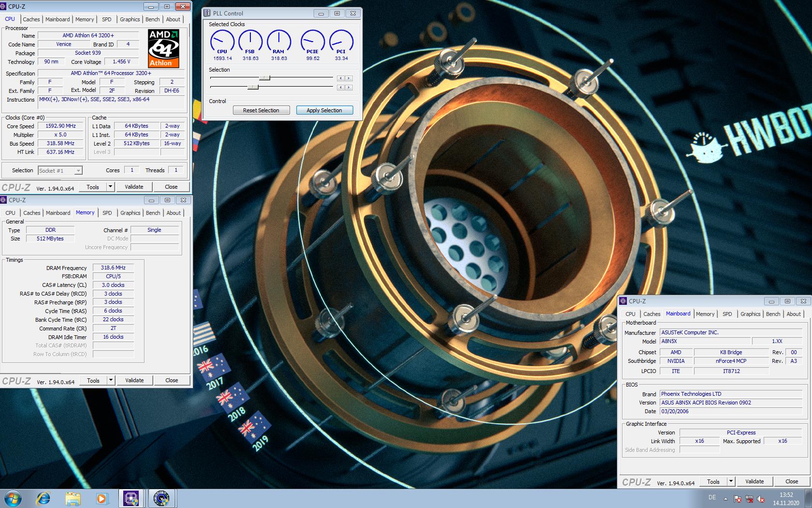Click the DE language indicator in taskbar
The width and height of the screenshot is (812, 508).
point(712,497)
